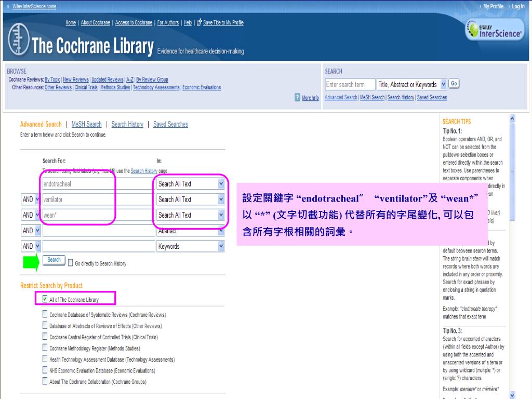The height and width of the screenshot is (399, 532).
Task: Click the Cochrane Library circular logo
Action: pos(19,39)
